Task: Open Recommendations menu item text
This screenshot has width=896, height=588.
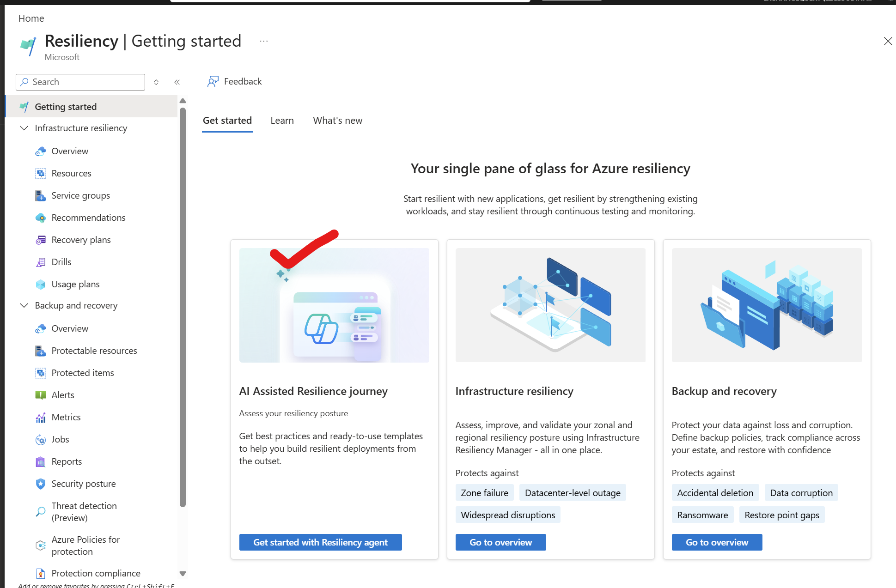Action: [x=89, y=218]
